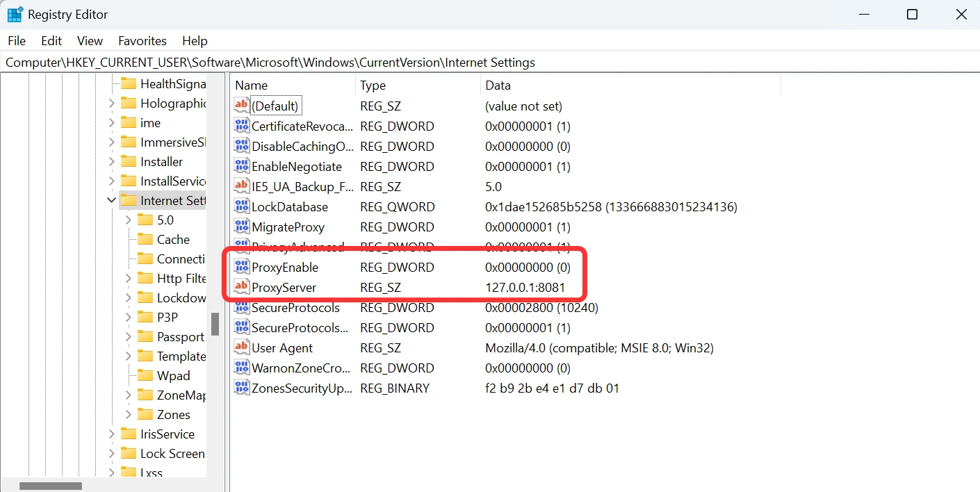Image resolution: width=980 pixels, height=492 pixels.
Task: Click the LockDatabase QWORD icon
Action: tap(241, 207)
